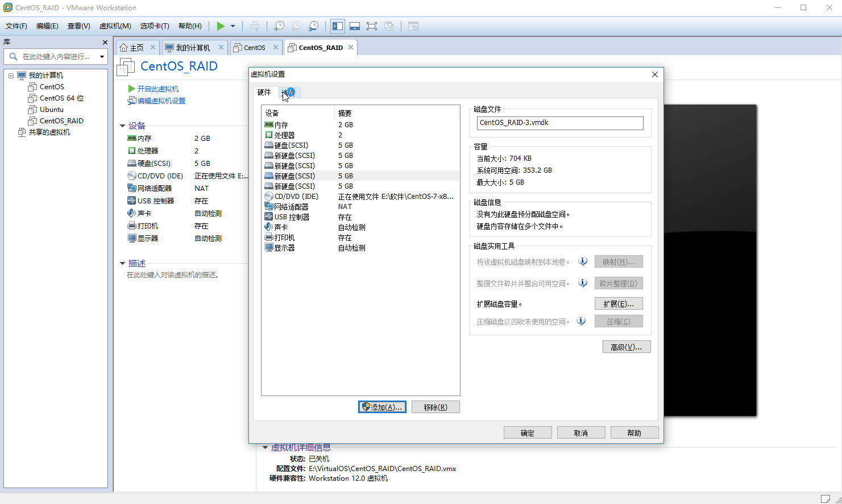Open the library search dropdown arrow
The width and height of the screenshot is (842, 504).
coord(102,56)
